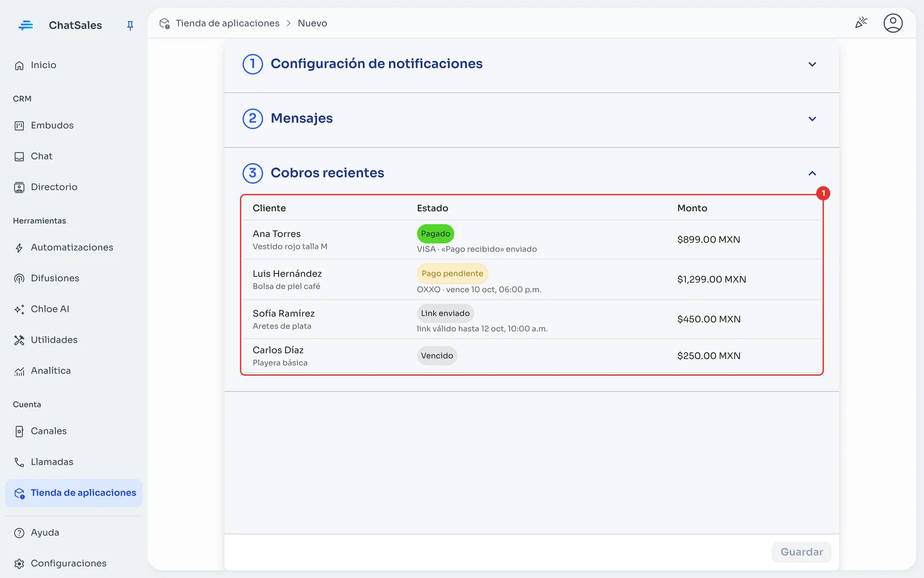This screenshot has height=578, width=924.
Task: Click the ChatSales logo icon
Action: [25, 25]
